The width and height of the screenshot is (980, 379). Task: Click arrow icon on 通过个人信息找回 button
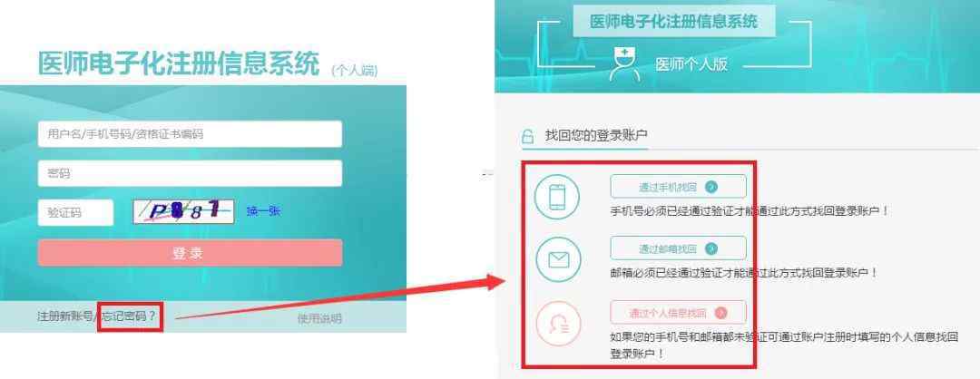721,313
